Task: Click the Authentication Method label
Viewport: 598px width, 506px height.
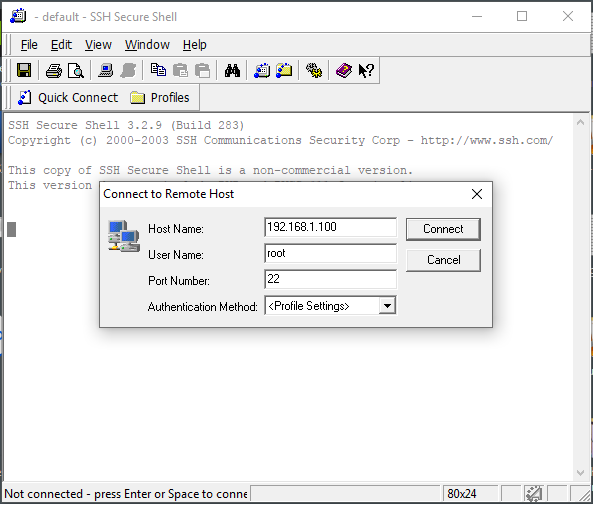Action: coord(203,307)
